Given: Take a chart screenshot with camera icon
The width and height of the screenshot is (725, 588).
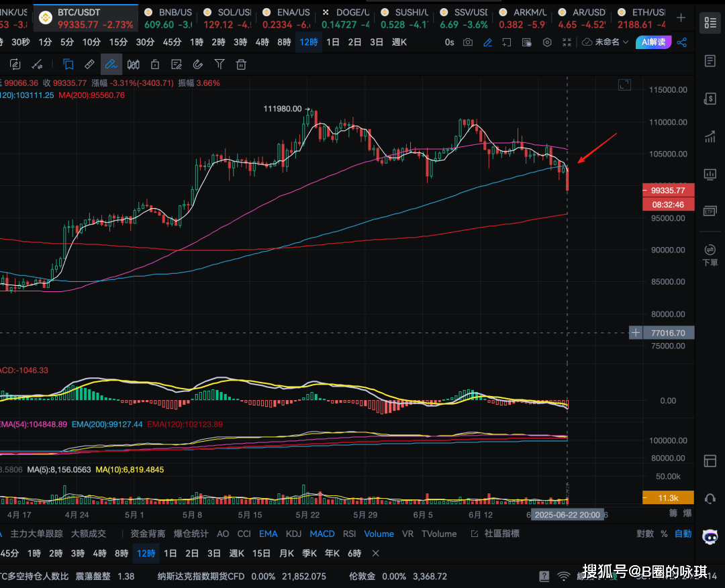Looking at the screenshot, I should [x=468, y=42].
